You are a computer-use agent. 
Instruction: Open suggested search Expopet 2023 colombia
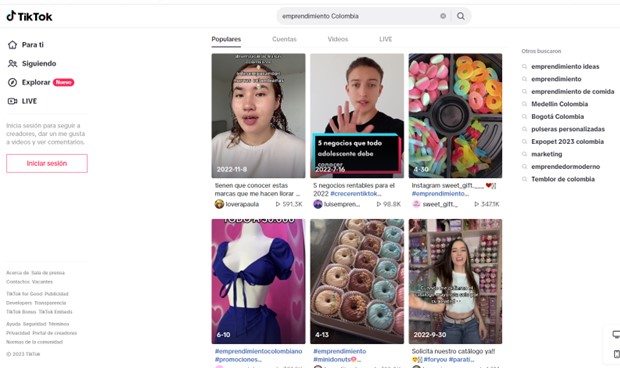pos(567,142)
